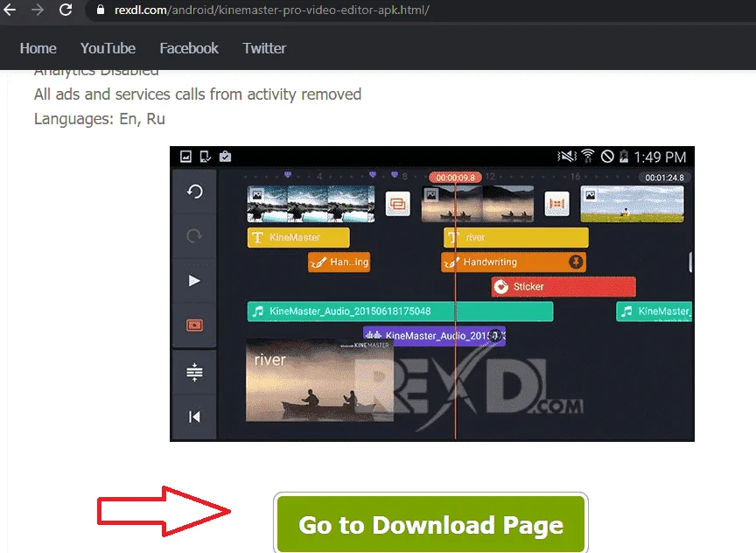Select the 'Languages: En, Ru' text line
The width and height of the screenshot is (756, 553).
click(x=100, y=119)
